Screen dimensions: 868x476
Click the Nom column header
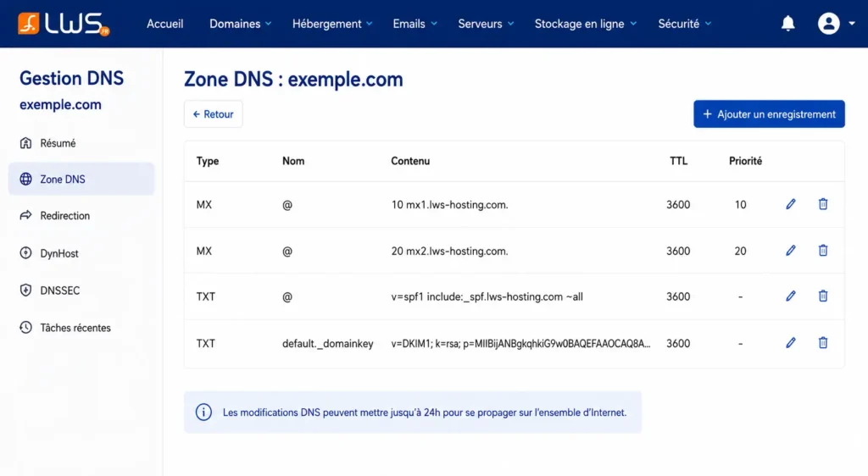coord(293,161)
